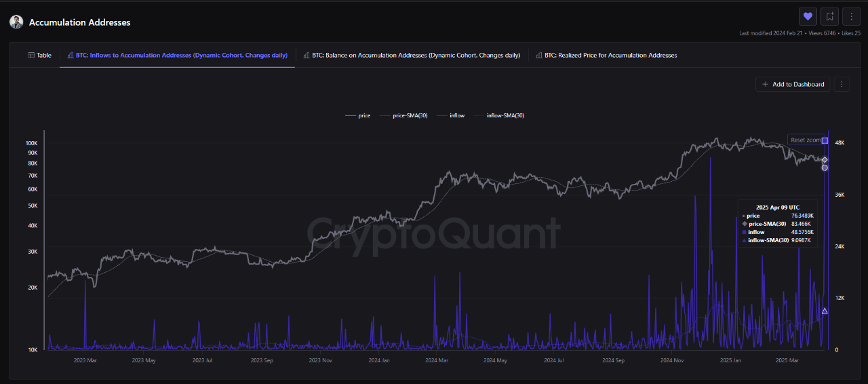
Task: Add this chart to Dashboard
Action: point(793,84)
